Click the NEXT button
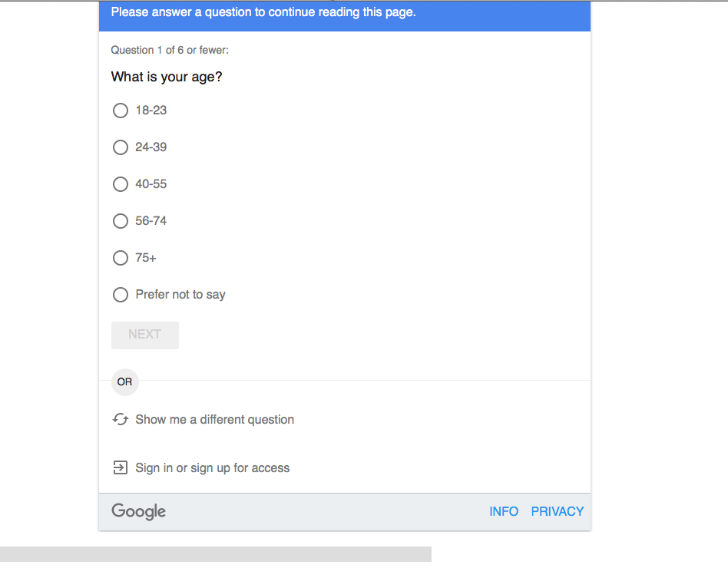Viewport: 728px width, 568px height. [145, 335]
